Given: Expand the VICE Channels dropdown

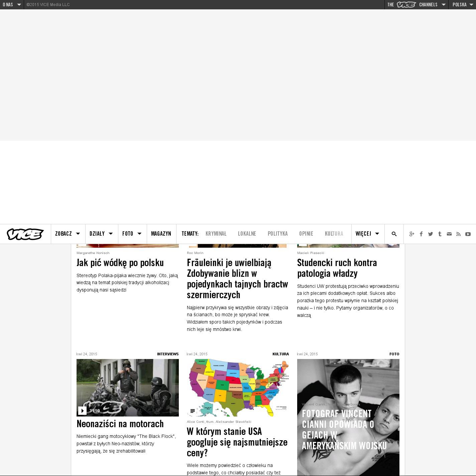Looking at the screenshot, I should point(416,5).
